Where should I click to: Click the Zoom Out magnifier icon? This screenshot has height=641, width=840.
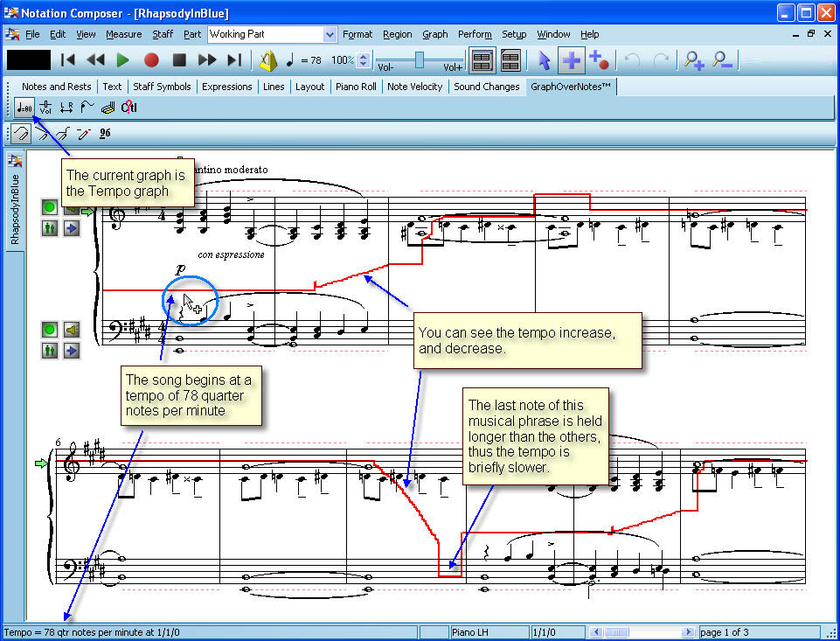722,60
